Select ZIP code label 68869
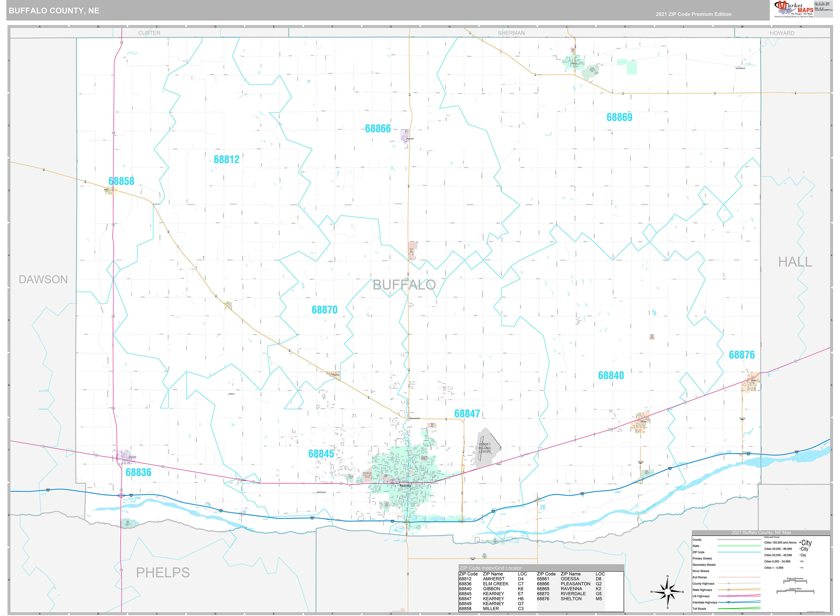The height and width of the screenshot is (616, 840). [619, 118]
